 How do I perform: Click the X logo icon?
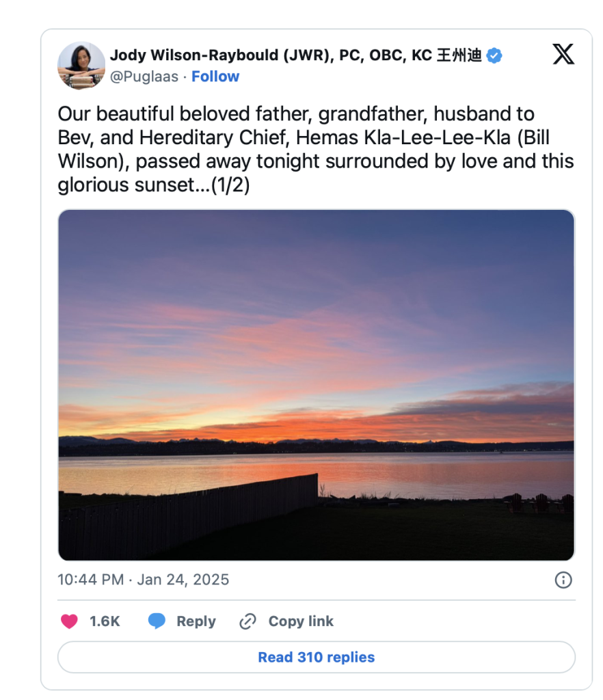(x=563, y=55)
